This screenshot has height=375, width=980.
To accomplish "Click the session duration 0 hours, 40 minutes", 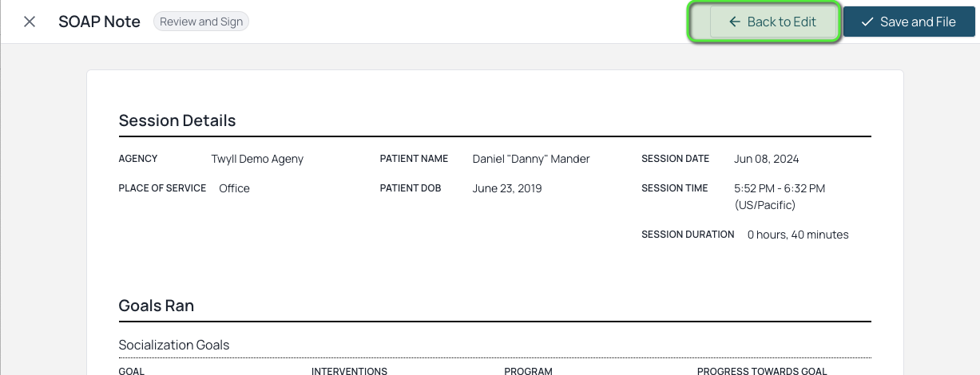I will [x=798, y=235].
